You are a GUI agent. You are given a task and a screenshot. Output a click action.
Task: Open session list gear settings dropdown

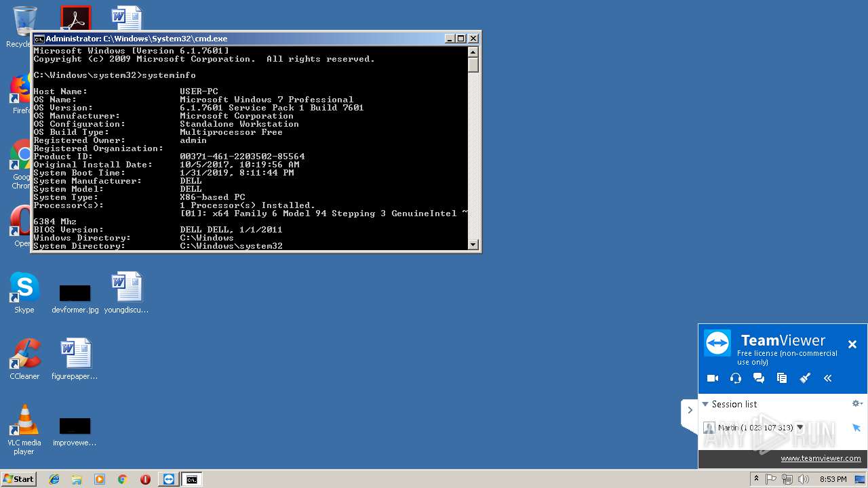pos(857,403)
